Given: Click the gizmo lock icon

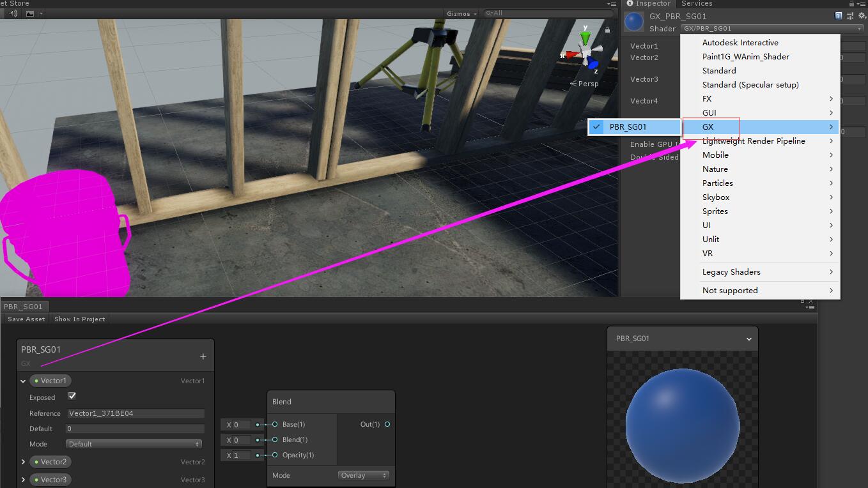Looking at the screenshot, I should [607, 30].
